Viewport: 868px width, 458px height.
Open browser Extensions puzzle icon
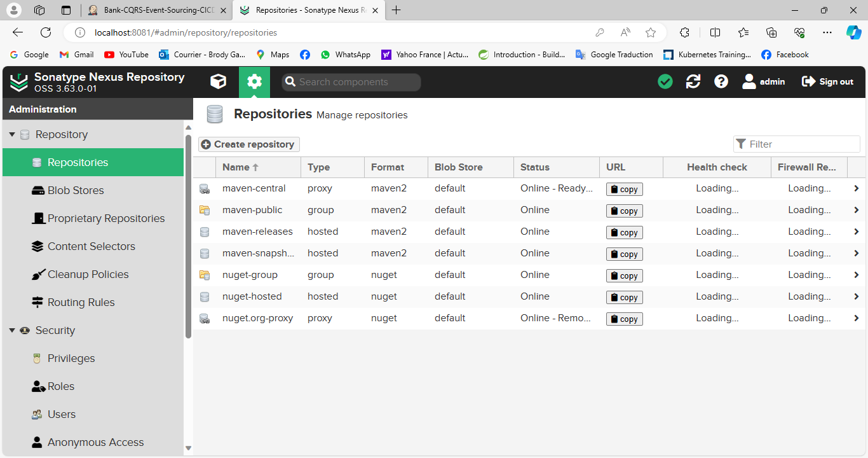pyautogui.click(x=684, y=32)
